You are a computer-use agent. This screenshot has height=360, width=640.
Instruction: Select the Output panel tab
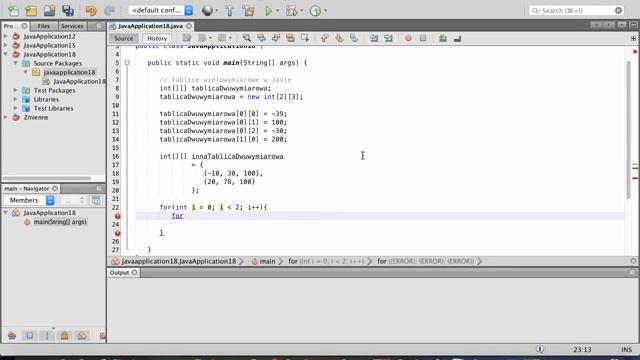pos(119,273)
